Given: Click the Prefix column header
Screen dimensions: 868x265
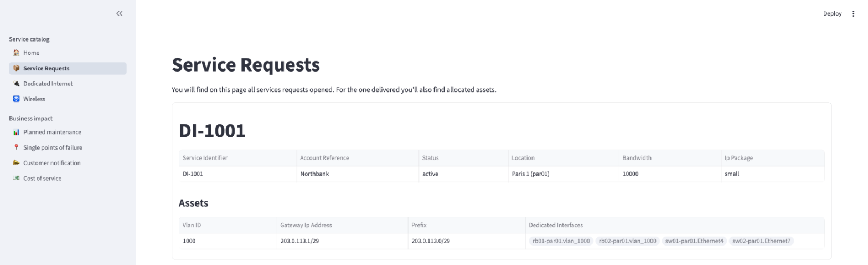Looking at the screenshot, I should [x=466, y=225].
